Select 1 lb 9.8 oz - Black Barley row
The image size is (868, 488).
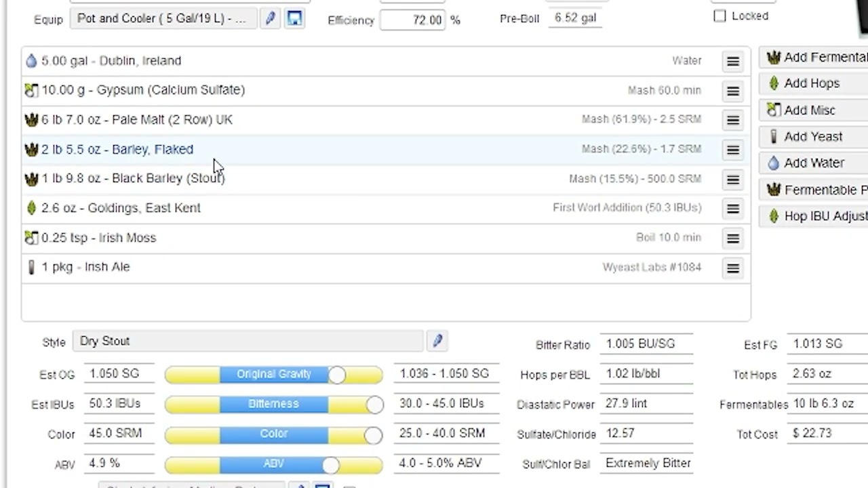pos(386,179)
